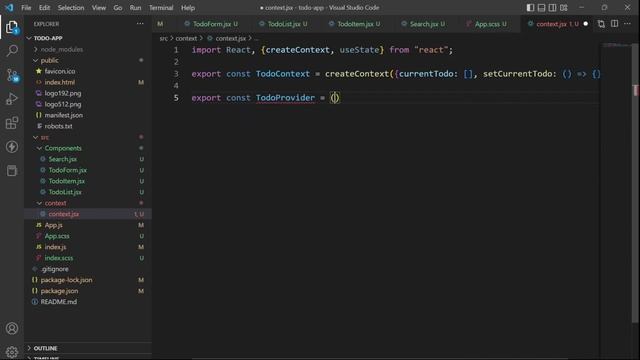Open the Customize Layout icon

pos(564,8)
